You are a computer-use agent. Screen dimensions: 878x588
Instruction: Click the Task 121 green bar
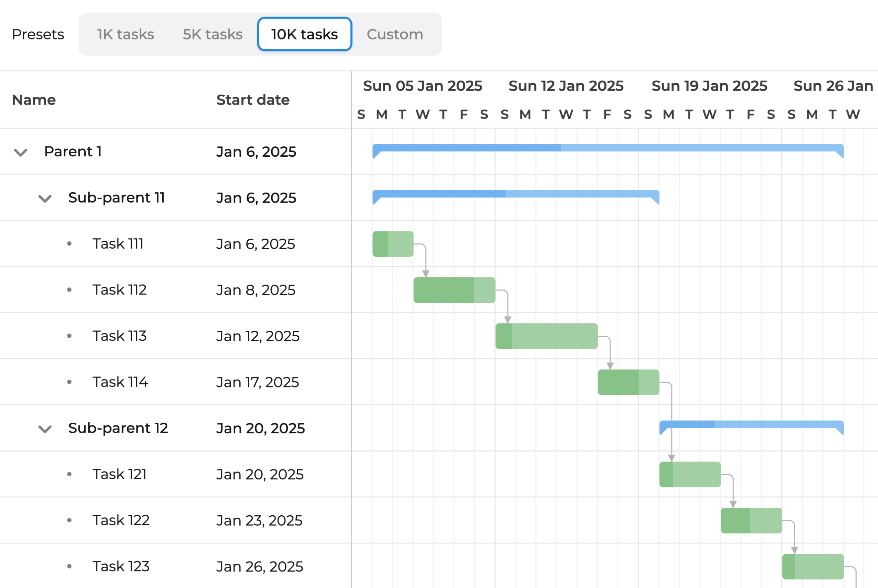tap(690, 475)
